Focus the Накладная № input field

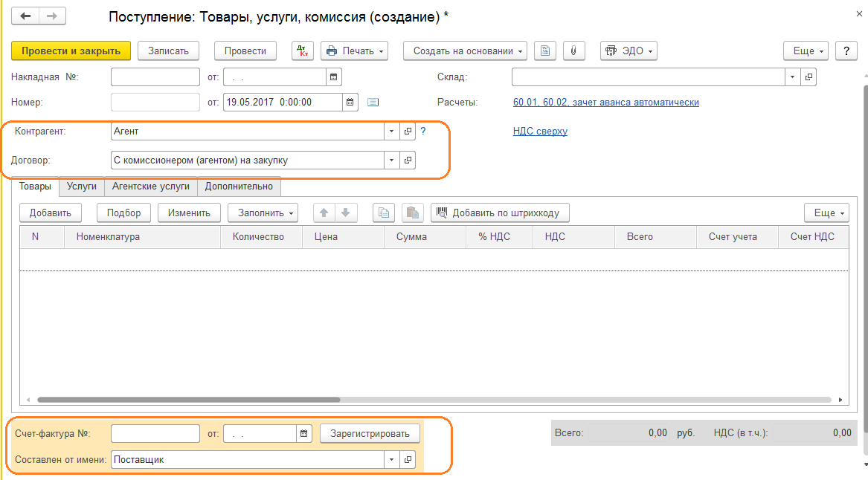click(x=155, y=77)
